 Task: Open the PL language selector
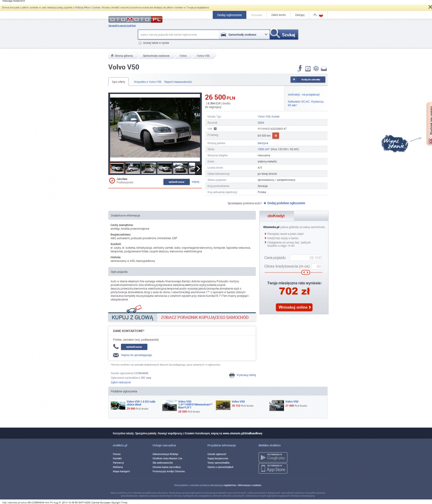click(x=318, y=15)
